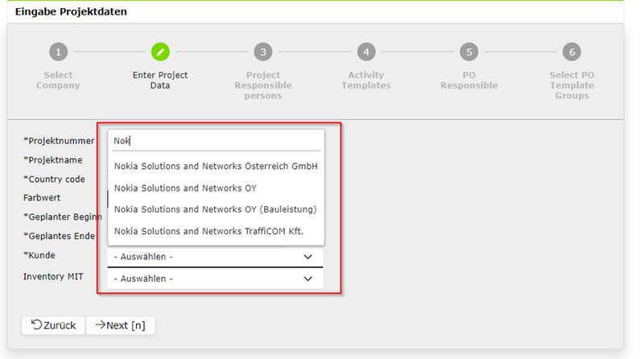The width and height of the screenshot is (644, 359).
Task: Click the green pencil step icon
Action: point(160,52)
